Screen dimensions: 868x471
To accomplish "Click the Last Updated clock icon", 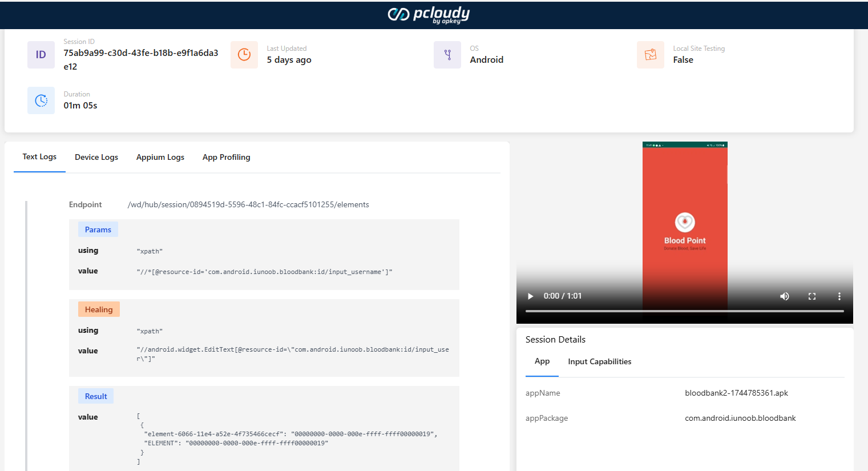I will [244, 55].
